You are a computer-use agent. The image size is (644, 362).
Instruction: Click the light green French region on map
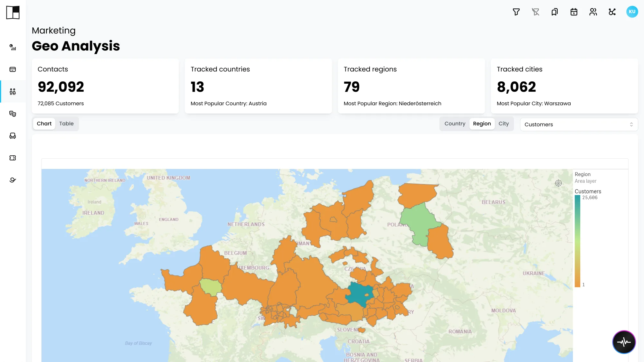[x=210, y=287]
